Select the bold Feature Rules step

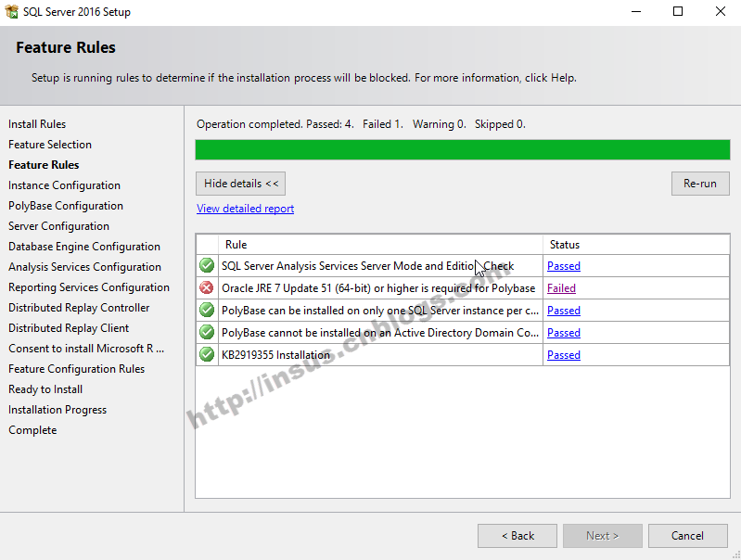[44, 164]
